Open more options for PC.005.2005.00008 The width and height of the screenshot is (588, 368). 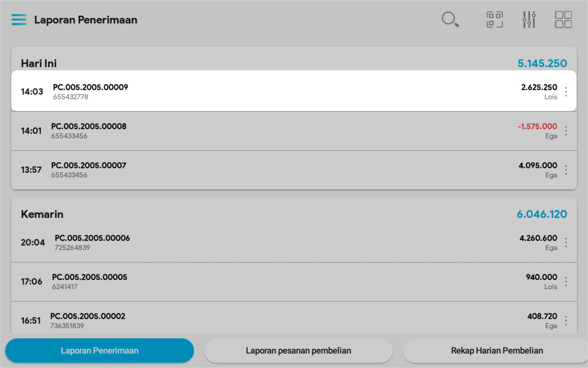tap(566, 131)
